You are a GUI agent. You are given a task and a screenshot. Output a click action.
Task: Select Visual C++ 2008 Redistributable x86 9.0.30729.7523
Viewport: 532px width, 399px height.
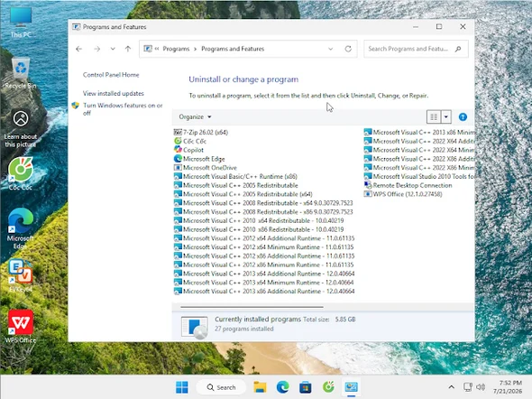tap(263, 211)
